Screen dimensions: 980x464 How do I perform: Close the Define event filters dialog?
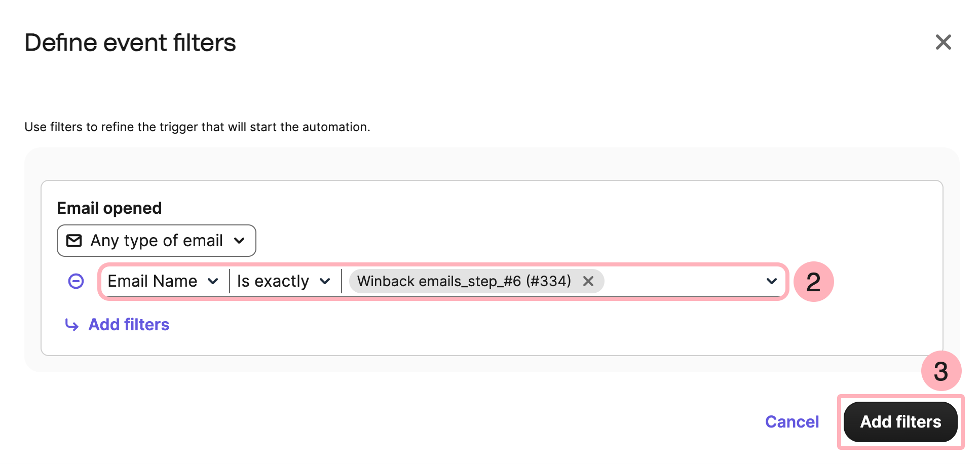point(943,42)
